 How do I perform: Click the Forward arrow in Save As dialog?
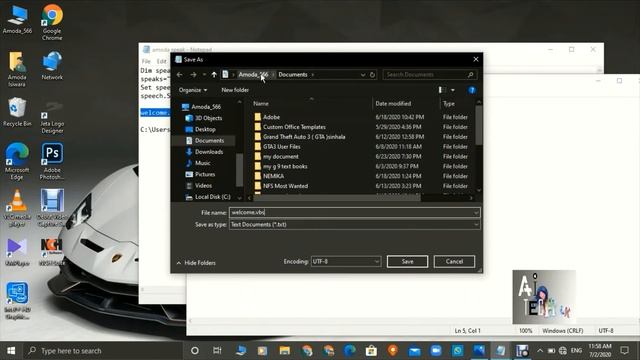coord(193,75)
